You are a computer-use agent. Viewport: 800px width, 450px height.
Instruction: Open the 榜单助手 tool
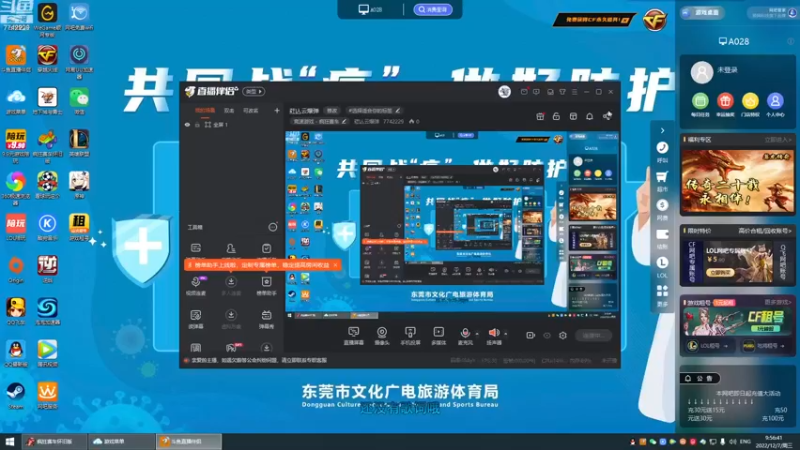(x=266, y=286)
